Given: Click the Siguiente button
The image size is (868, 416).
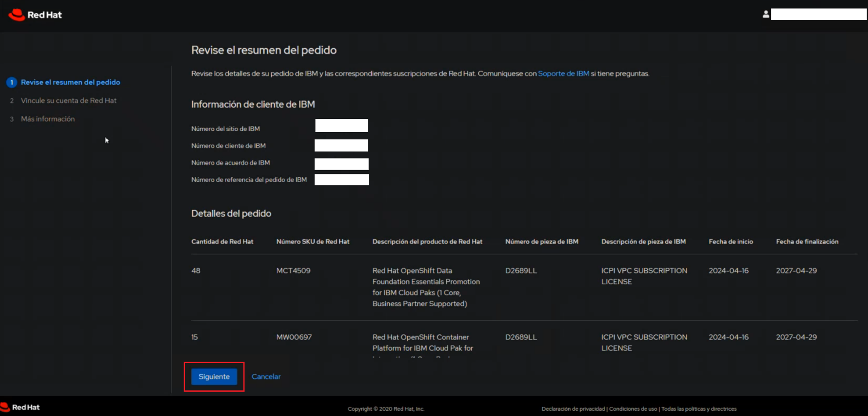Looking at the screenshot, I should pyautogui.click(x=214, y=377).
